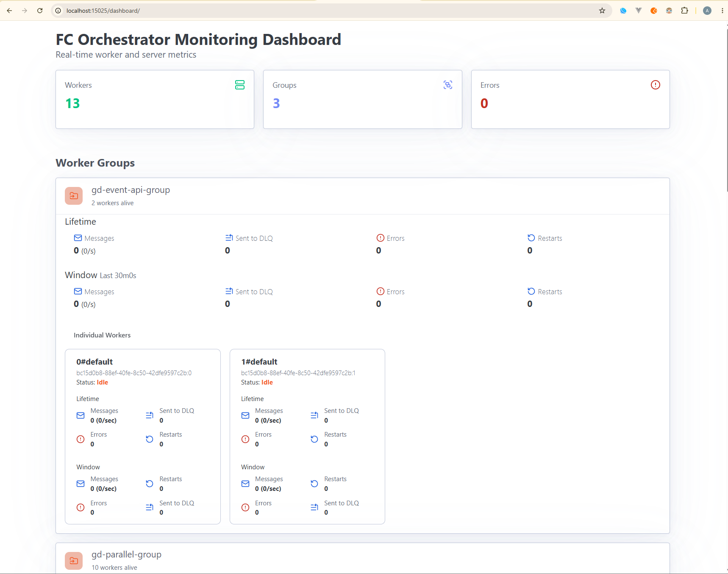Viewport: 728px width, 574px height.
Task: Click the group Window Restarts icon
Action: click(x=531, y=291)
